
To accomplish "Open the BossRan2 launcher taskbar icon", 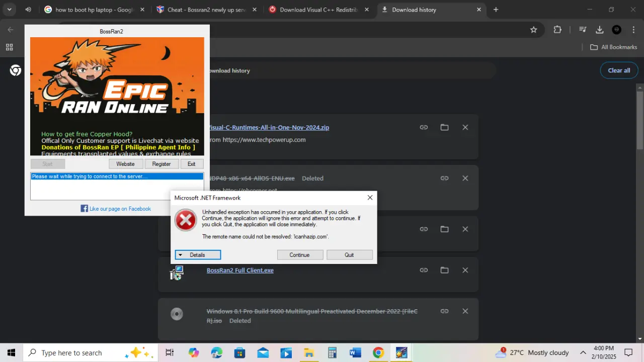I will click(x=401, y=352).
